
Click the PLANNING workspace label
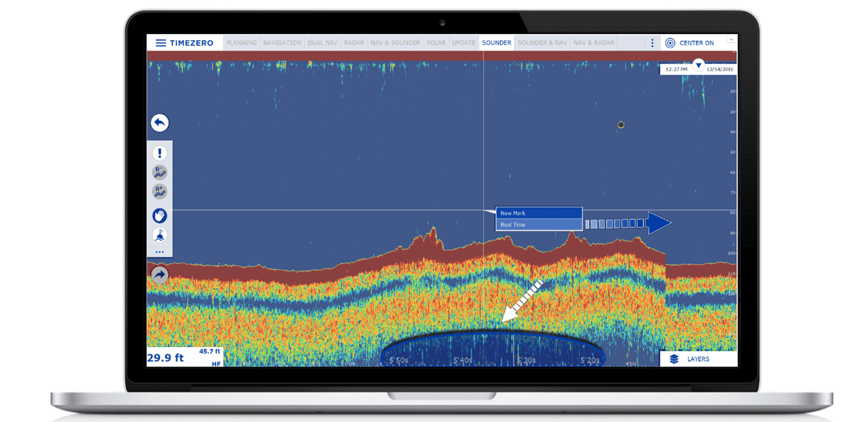tap(241, 42)
